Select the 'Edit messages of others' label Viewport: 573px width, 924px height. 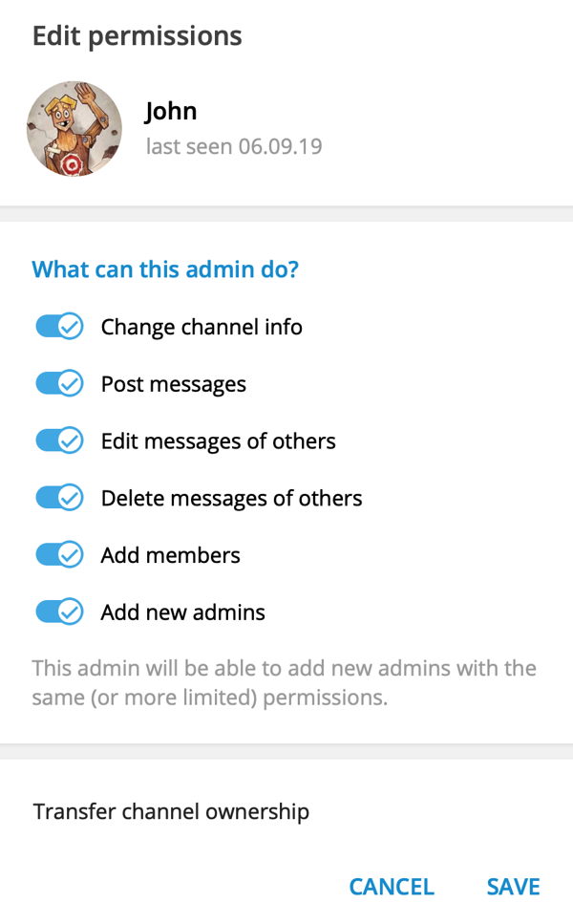(219, 441)
